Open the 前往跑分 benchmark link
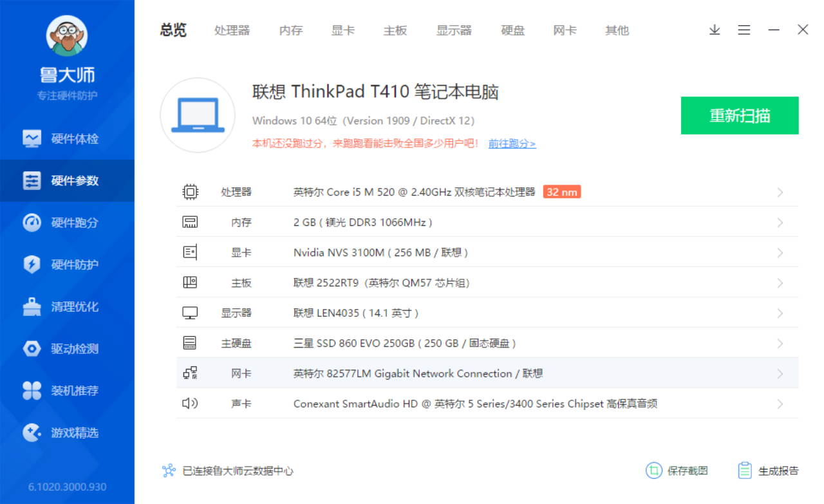 tap(511, 143)
